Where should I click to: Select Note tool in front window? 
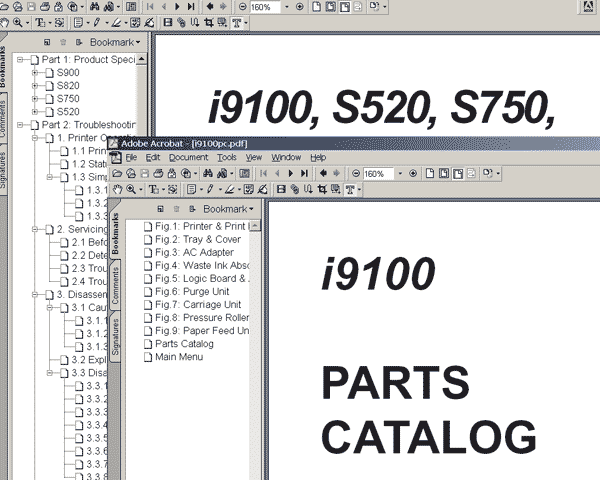click(x=191, y=189)
